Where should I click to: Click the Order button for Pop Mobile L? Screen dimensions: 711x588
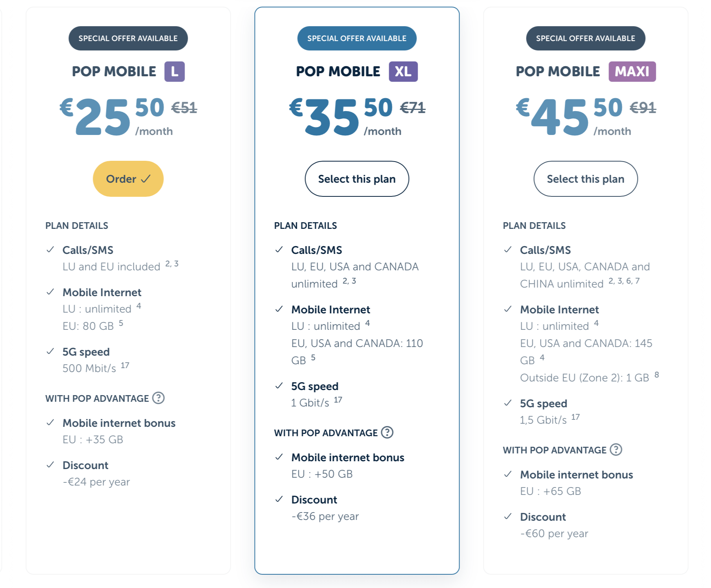tap(128, 179)
